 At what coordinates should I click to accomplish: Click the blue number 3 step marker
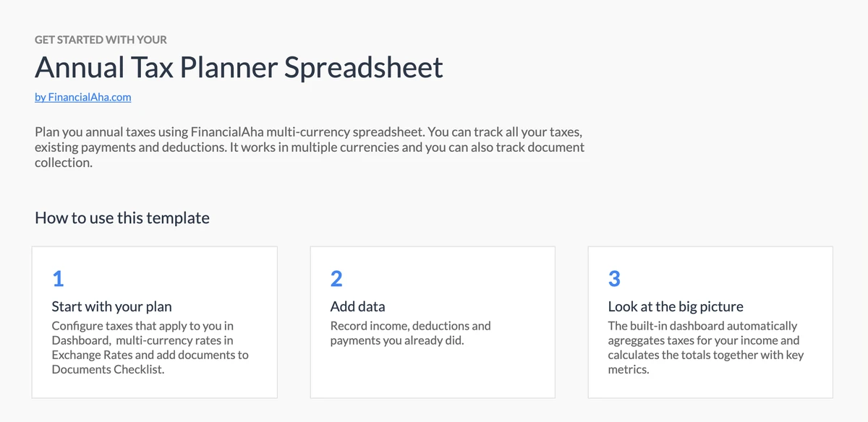click(614, 279)
